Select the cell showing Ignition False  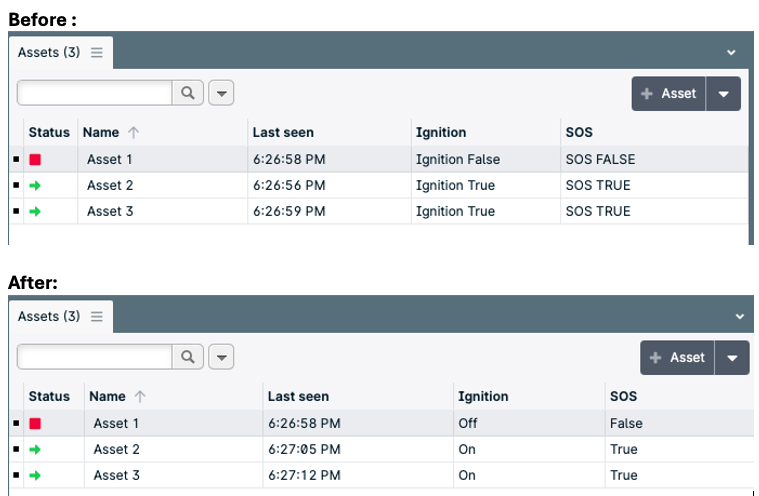point(457,159)
